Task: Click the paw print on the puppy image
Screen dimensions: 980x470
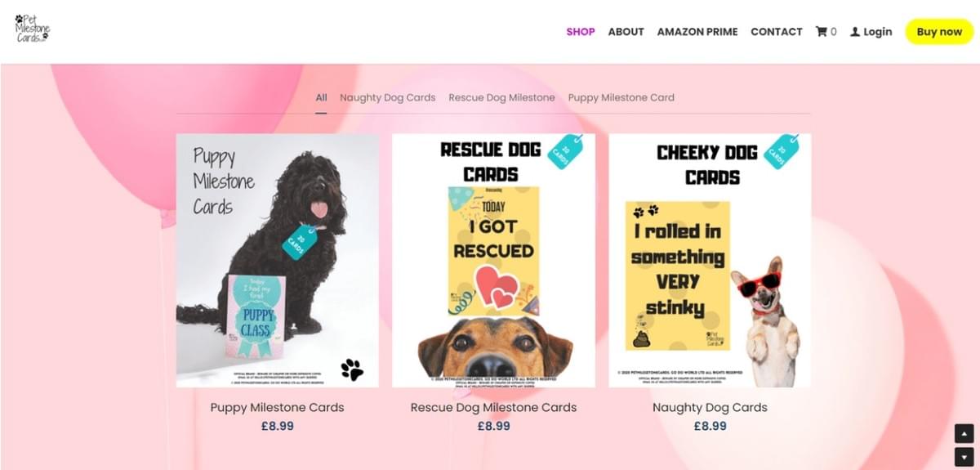Action: [352, 369]
